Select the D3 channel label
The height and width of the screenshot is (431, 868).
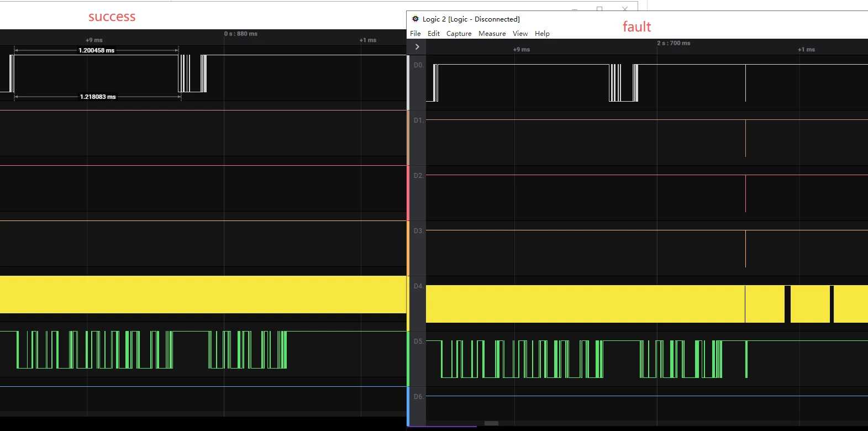click(x=418, y=231)
